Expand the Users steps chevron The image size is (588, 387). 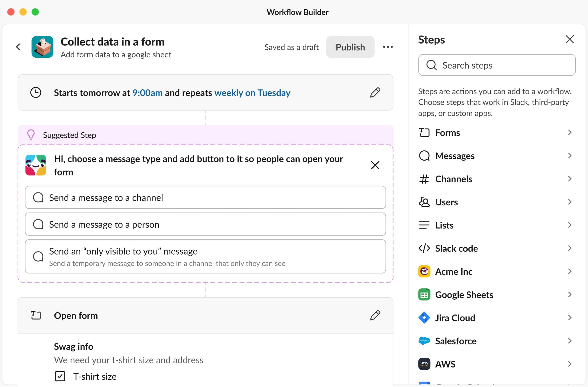(570, 202)
